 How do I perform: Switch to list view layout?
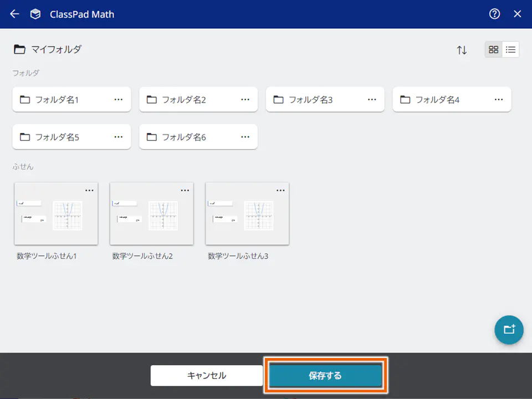(511, 49)
